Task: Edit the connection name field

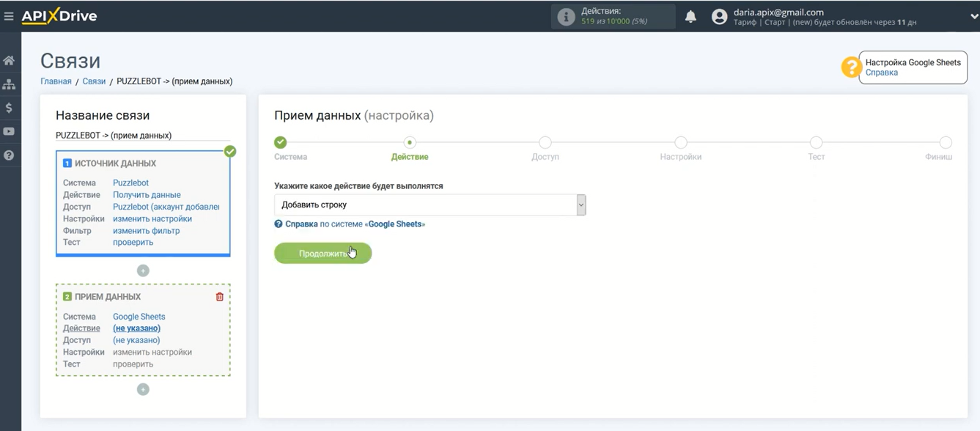Action: (143, 136)
